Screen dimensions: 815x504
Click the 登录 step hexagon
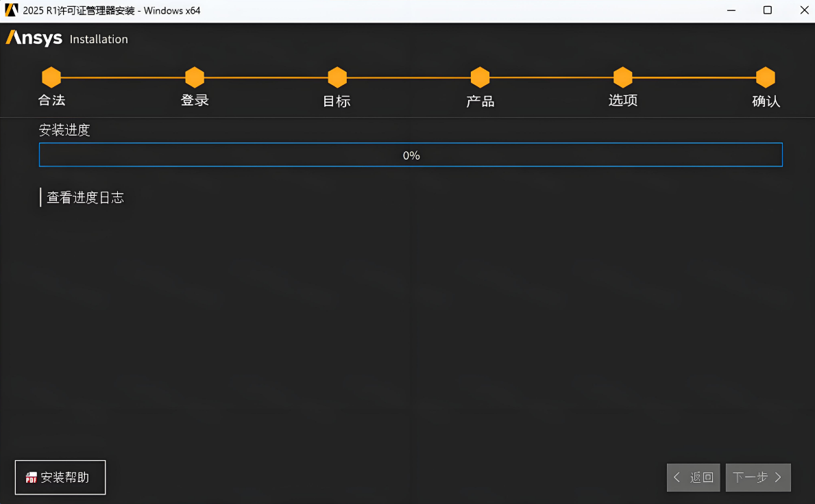(x=195, y=77)
